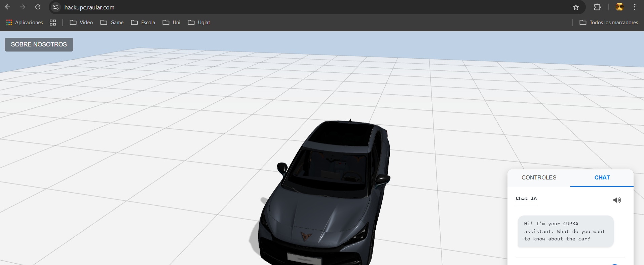Bookmark this page with the star icon
Viewport: 644px width, 265px height.
(576, 7)
